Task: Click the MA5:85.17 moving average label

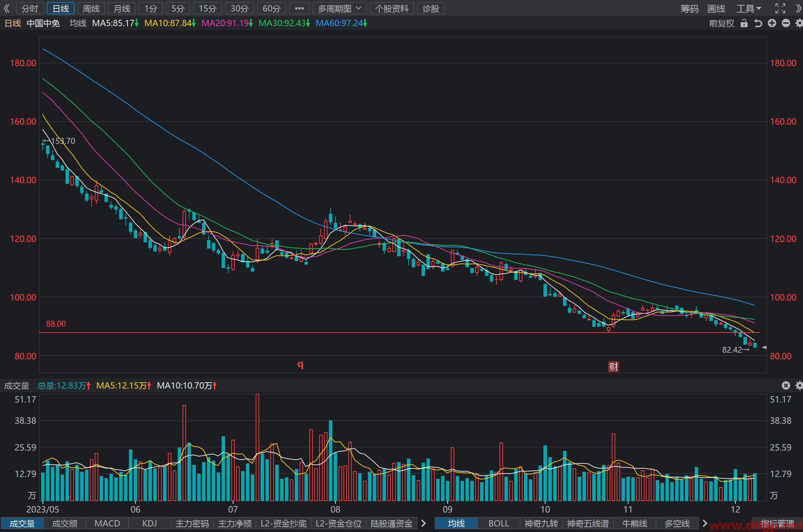Action: pos(115,23)
